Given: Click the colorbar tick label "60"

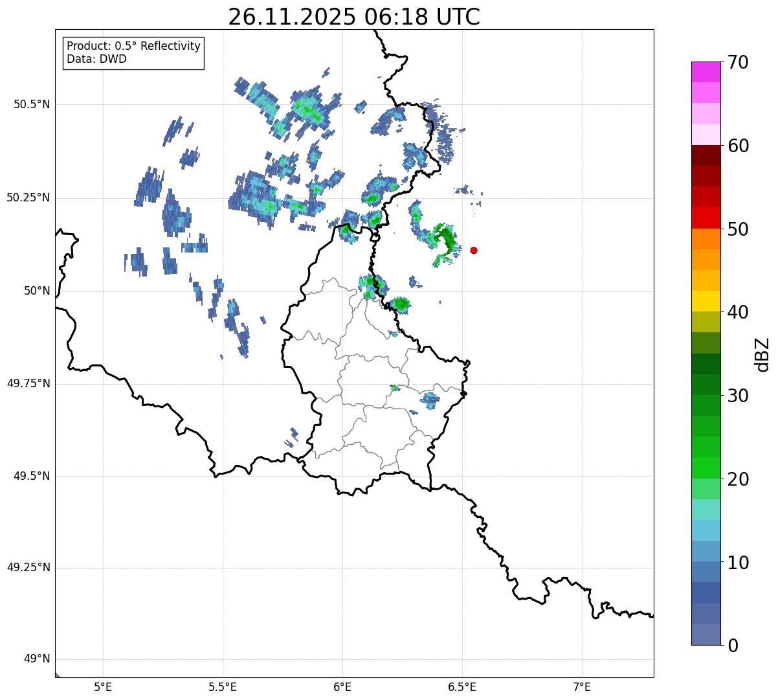Looking at the screenshot, I should [x=738, y=146].
